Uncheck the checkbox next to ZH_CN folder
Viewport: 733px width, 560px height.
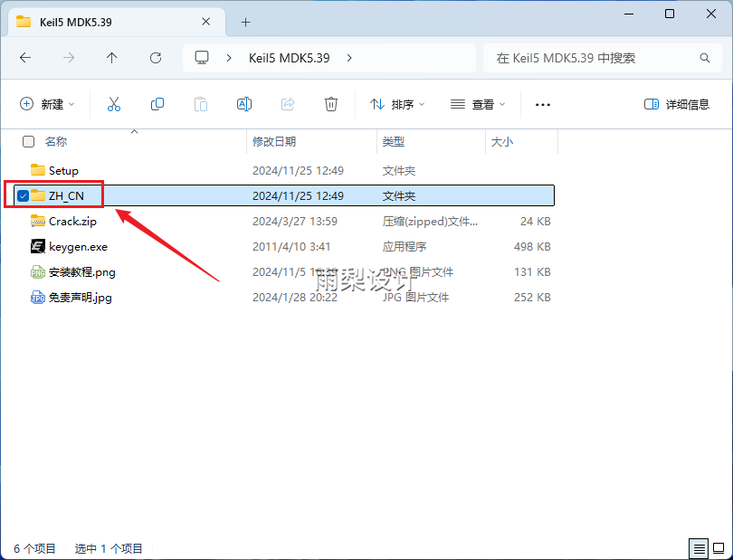click(23, 195)
